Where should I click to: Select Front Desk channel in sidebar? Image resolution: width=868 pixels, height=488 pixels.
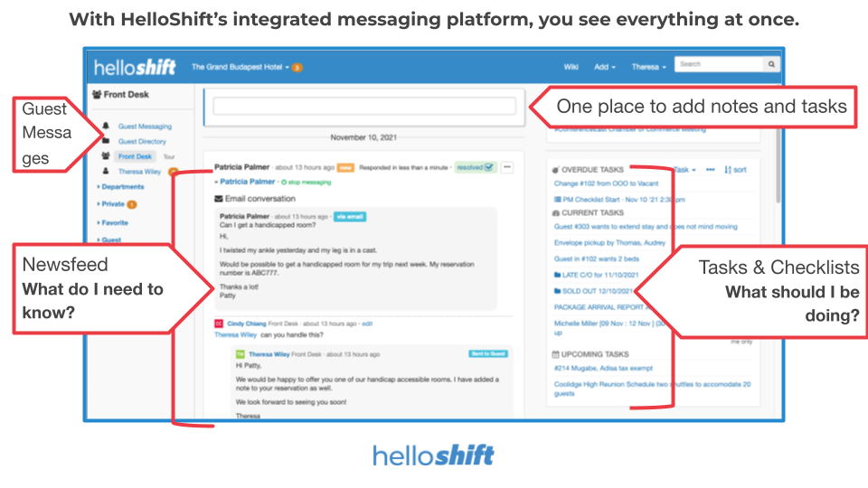[x=135, y=156]
